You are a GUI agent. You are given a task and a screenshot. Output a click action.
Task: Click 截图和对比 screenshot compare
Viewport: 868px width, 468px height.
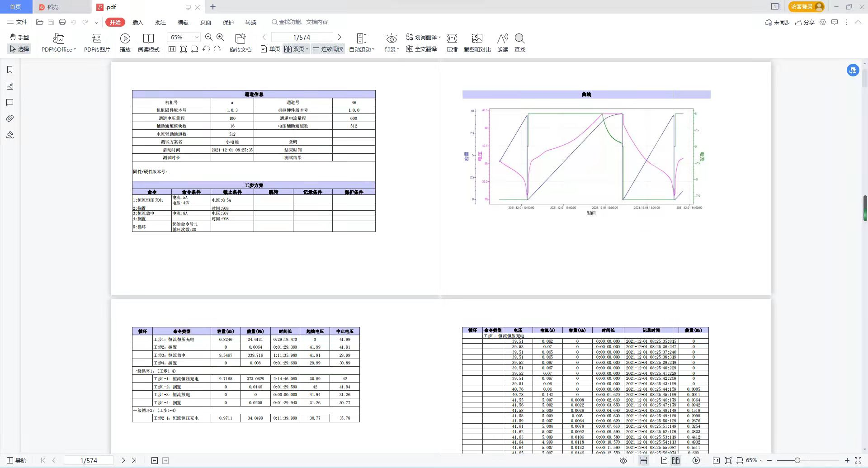click(x=477, y=43)
